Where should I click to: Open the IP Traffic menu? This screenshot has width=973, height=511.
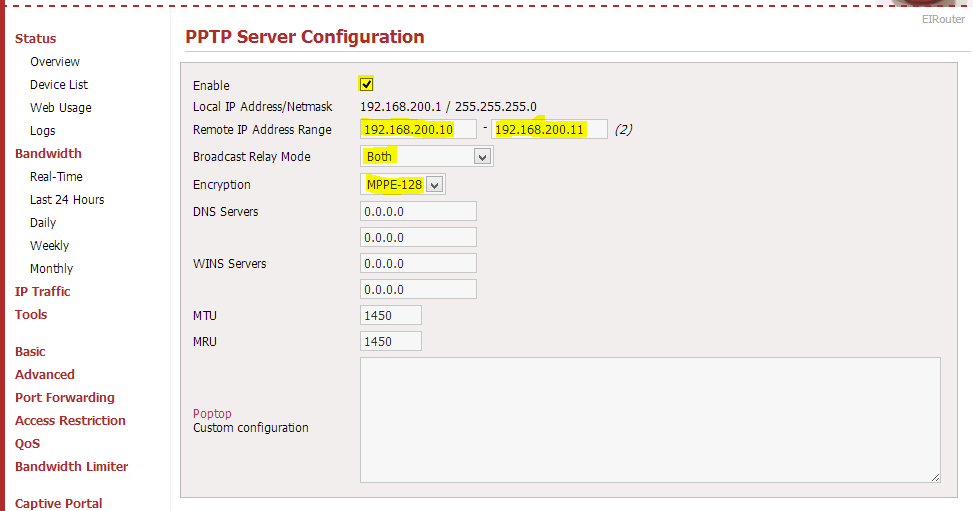point(43,291)
